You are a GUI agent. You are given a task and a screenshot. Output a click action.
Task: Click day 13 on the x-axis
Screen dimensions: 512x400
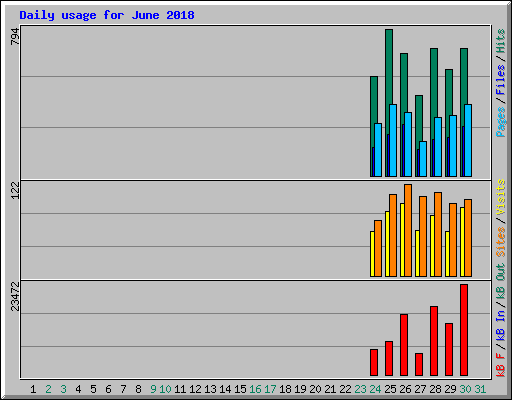(x=210, y=389)
